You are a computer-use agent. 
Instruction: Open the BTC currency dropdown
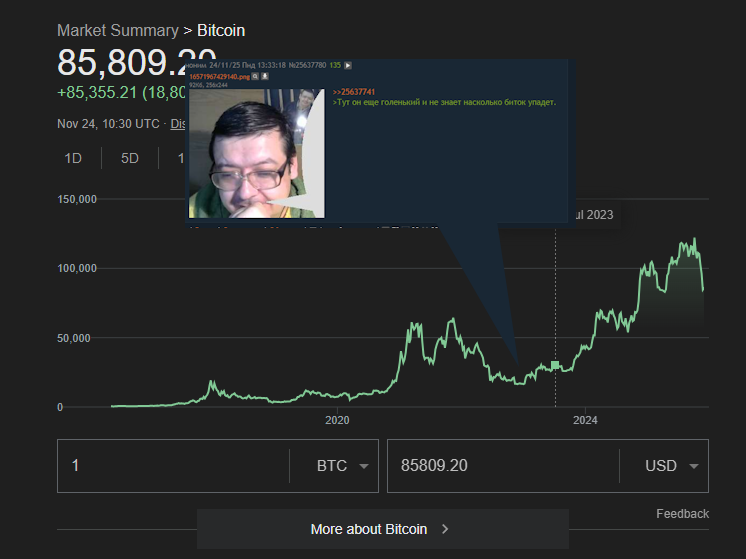click(342, 465)
